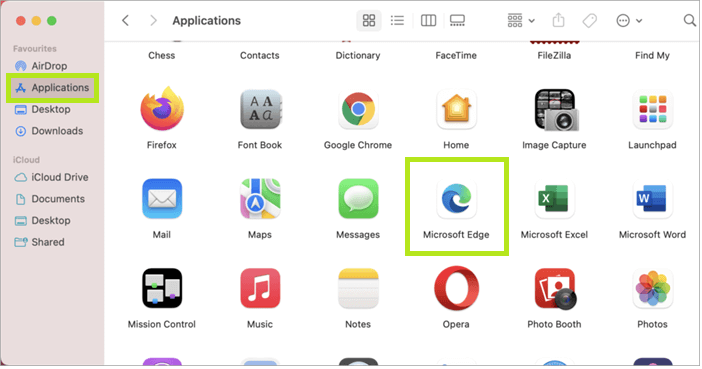Open the Font Book app icon
Screen dimensions: 702x369
click(x=260, y=109)
